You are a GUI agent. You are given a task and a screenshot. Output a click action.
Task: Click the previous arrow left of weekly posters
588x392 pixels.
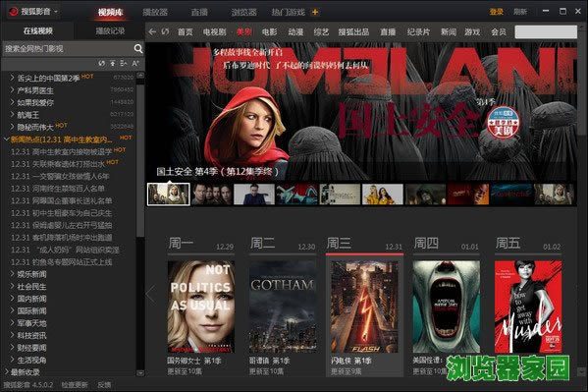[x=151, y=294]
